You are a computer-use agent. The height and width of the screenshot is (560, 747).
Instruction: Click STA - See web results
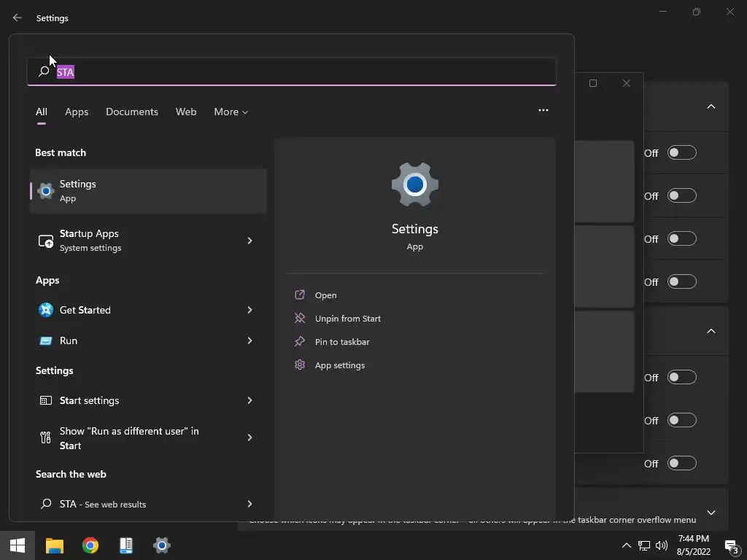[x=148, y=504]
